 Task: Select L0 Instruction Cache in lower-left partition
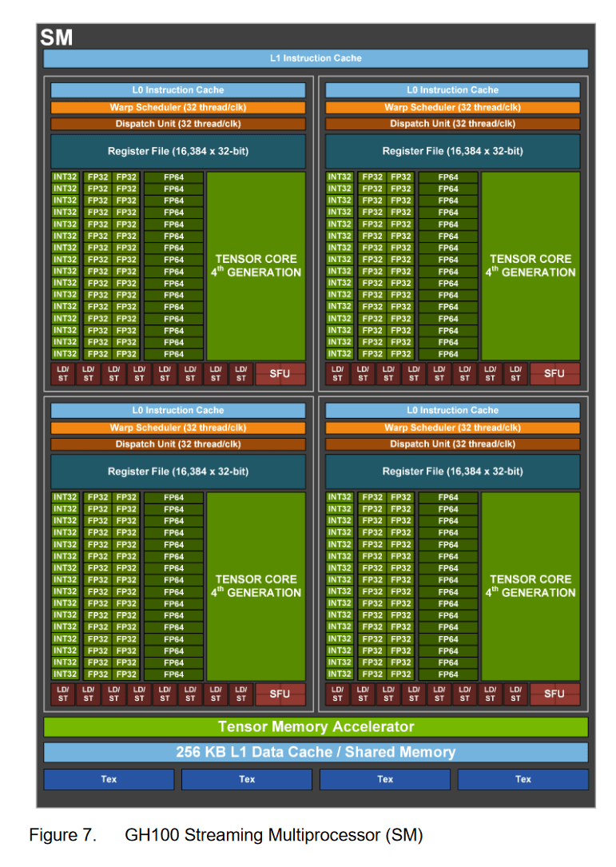pyautogui.click(x=178, y=410)
